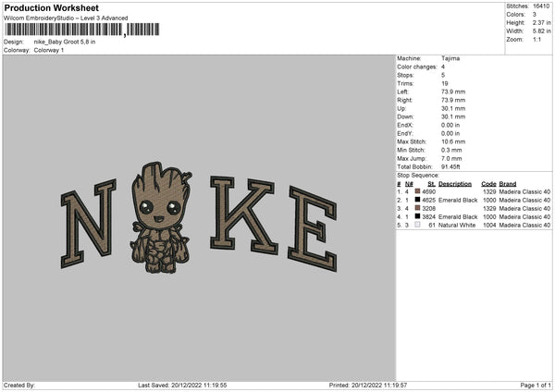This screenshot has width=555, height=392.
Task: Click the 'Created By:' footer label
Action: [x=19, y=386]
